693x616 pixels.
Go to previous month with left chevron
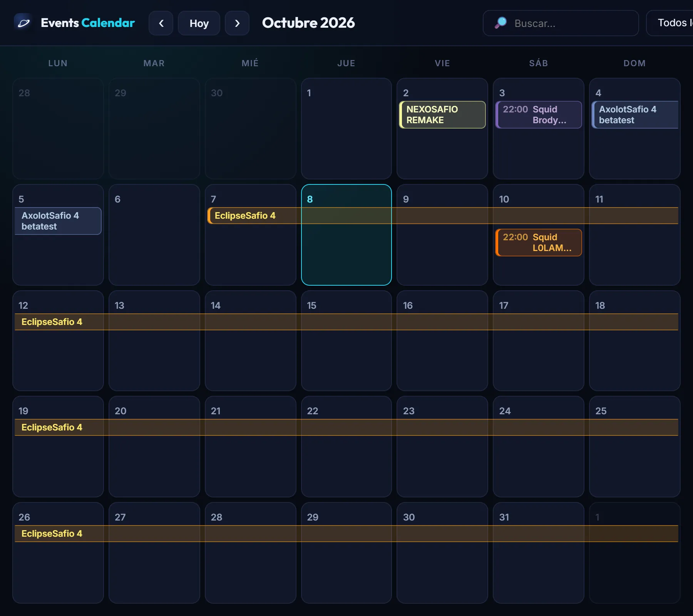pyautogui.click(x=161, y=23)
